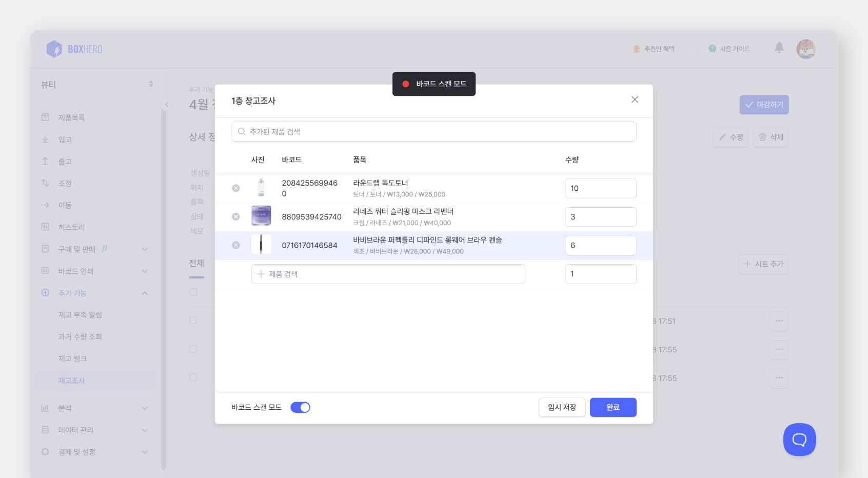The height and width of the screenshot is (478, 868).
Task: Open the chat support bubble
Action: click(x=799, y=439)
